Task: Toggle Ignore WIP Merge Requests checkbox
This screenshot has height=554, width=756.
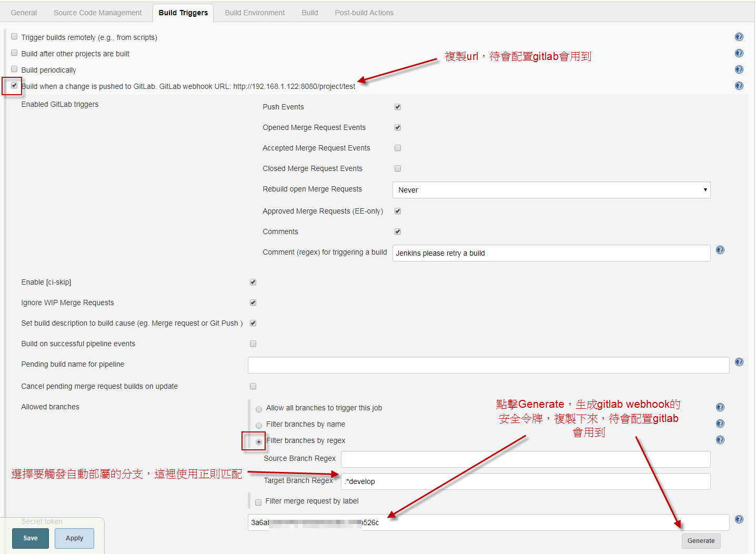Action: tap(253, 303)
